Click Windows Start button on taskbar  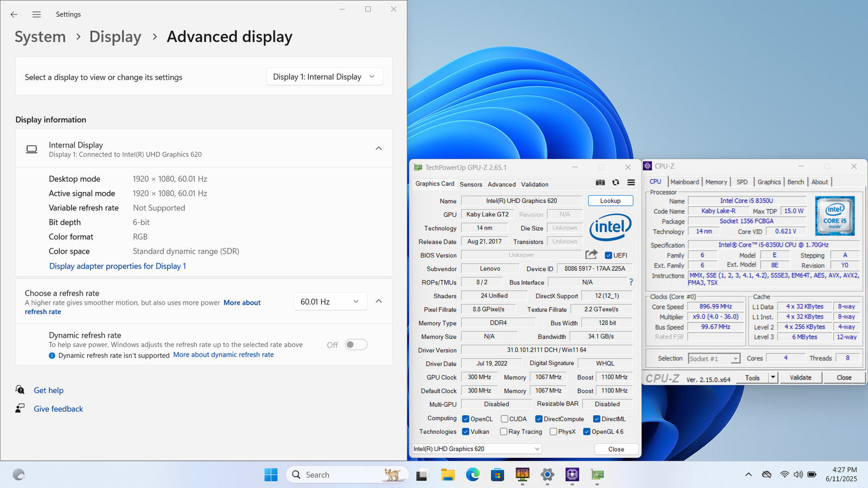point(271,475)
